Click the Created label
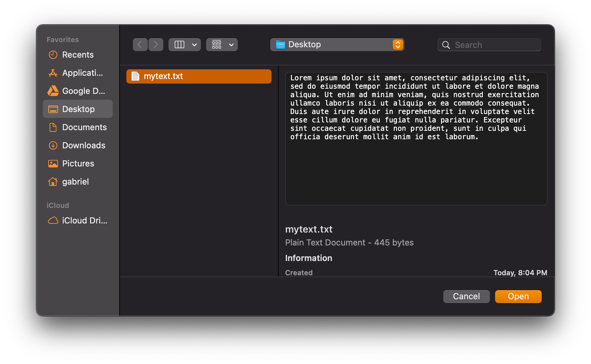This screenshot has width=591, height=364. point(299,273)
